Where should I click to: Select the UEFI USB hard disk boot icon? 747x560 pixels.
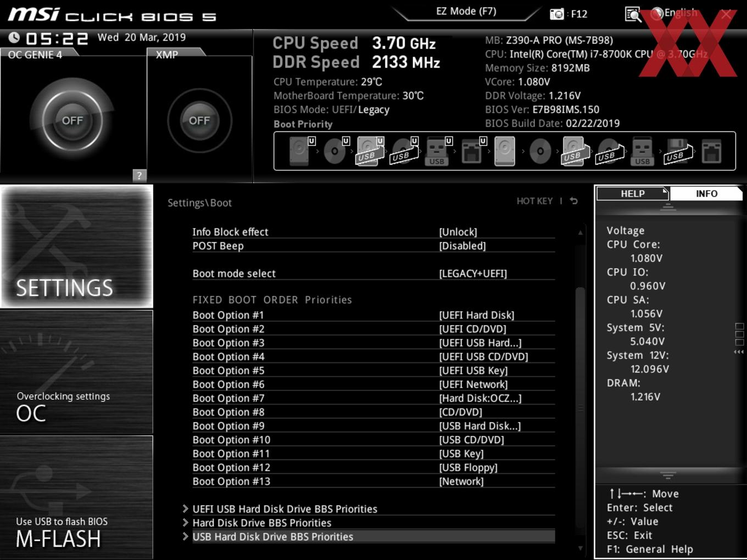pyautogui.click(x=370, y=151)
